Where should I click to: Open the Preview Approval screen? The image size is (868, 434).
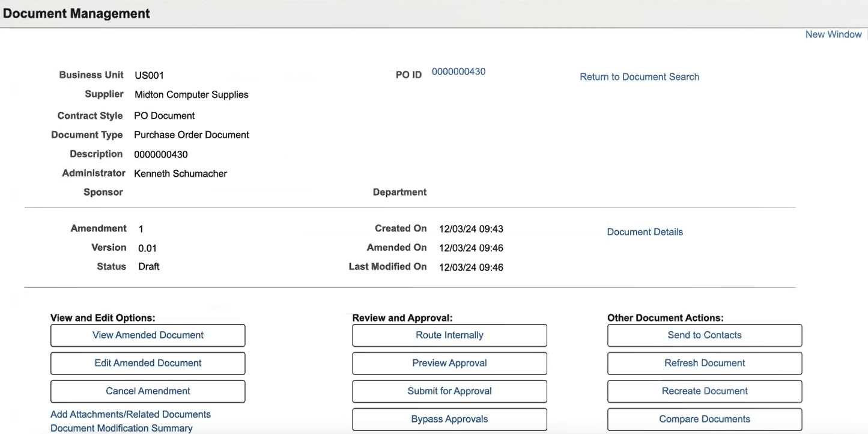pos(449,363)
